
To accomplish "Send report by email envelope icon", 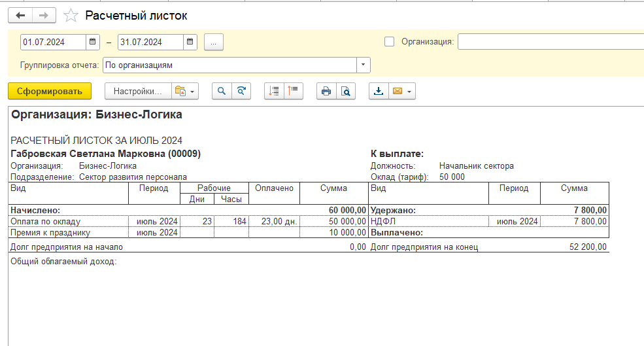I will (397, 91).
